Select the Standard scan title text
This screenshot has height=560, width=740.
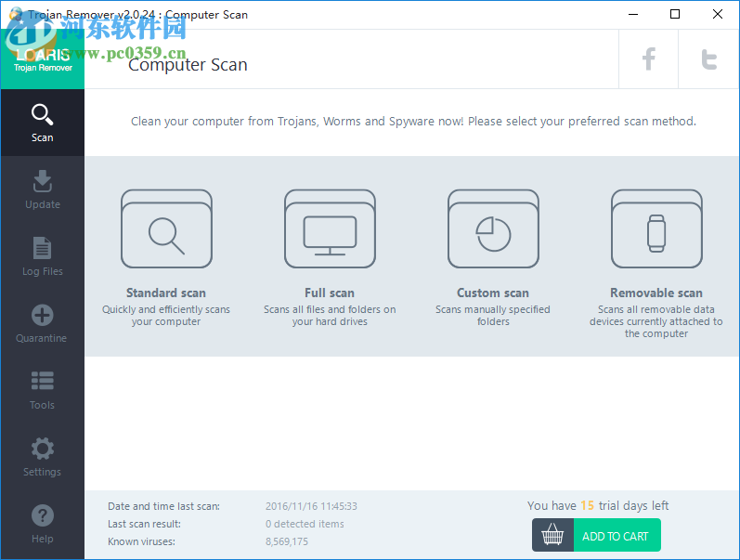coord(166,293)
